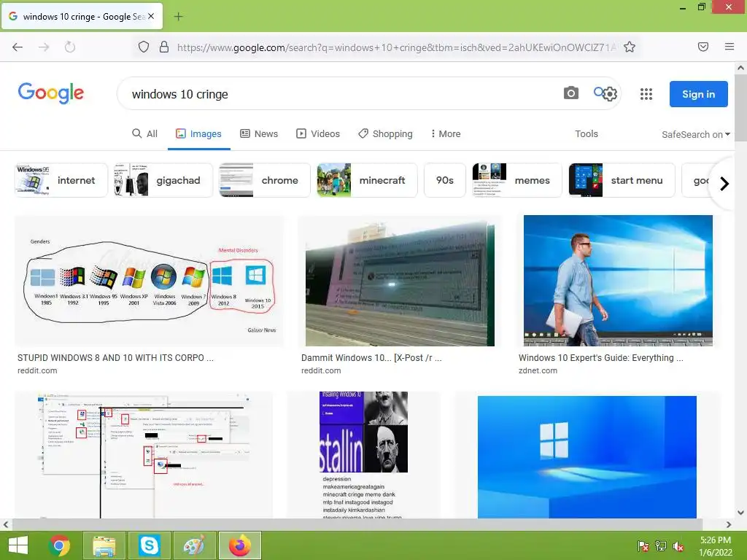Open Skype from the taskbar
The height and width of the screenshot is (560, 747).
(149, 545)
